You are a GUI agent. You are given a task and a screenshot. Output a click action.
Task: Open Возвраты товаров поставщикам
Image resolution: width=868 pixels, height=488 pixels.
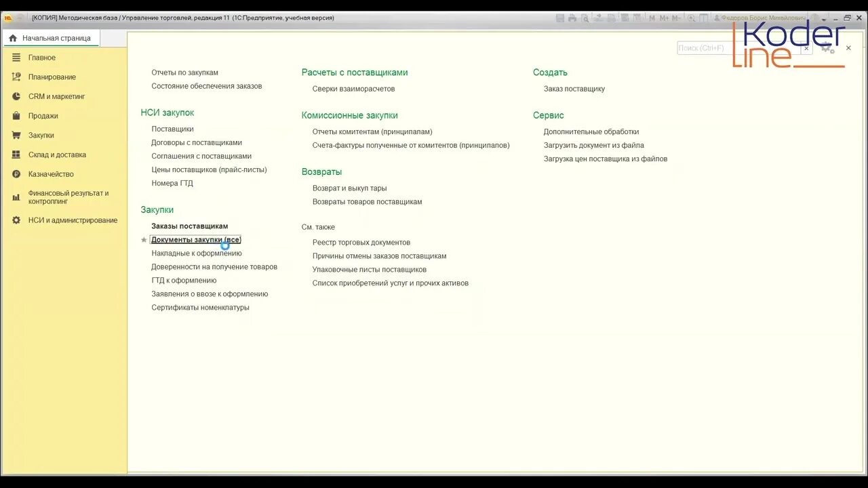[367, 202]
